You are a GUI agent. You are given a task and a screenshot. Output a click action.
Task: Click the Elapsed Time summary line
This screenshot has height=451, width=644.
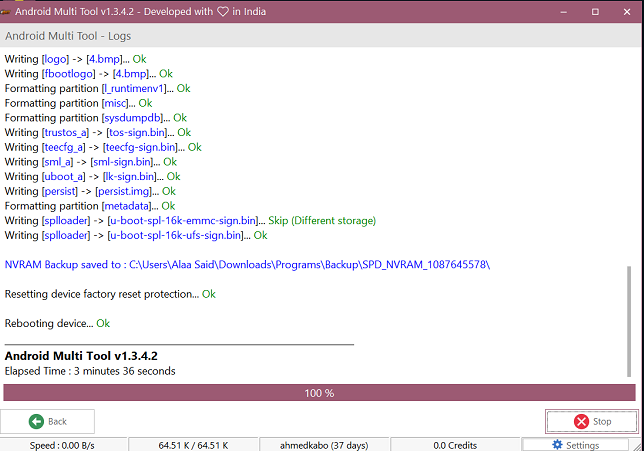pos(90,371)
